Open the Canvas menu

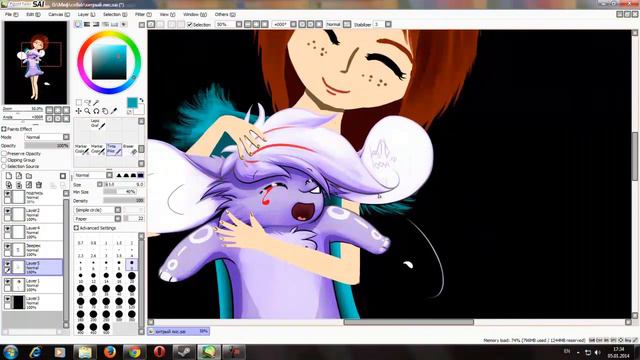point(59,14)
